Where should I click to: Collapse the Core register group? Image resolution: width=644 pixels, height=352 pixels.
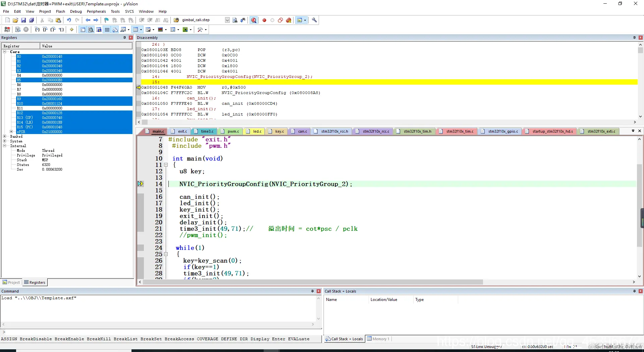coord(5,52)
